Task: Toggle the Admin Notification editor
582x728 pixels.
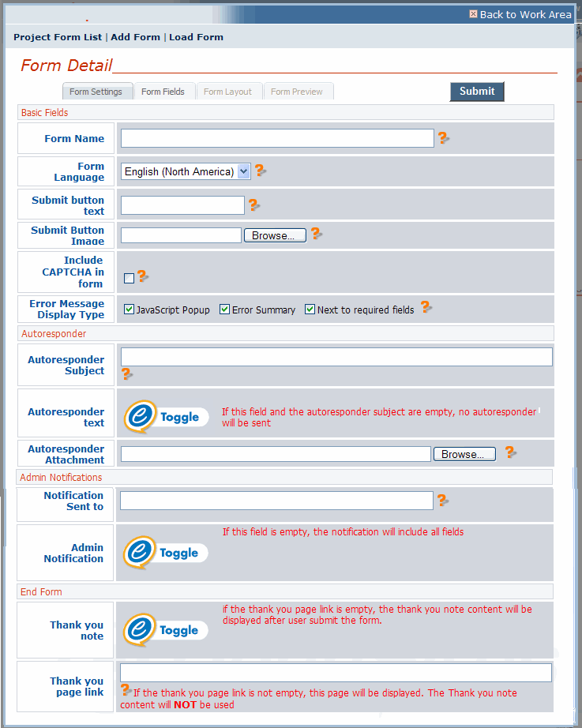Action: pos(166,553)
